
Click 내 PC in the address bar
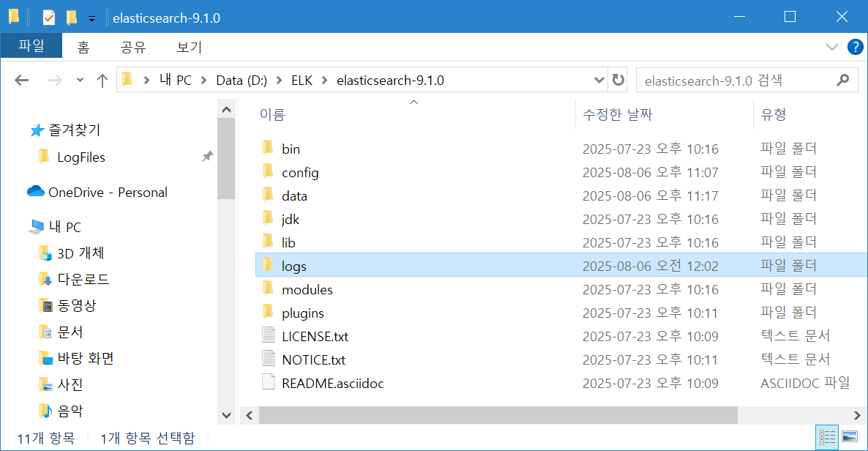[176, 81]
